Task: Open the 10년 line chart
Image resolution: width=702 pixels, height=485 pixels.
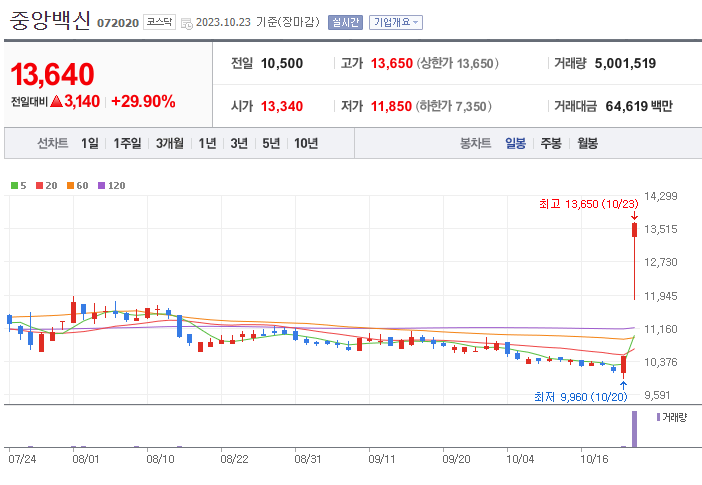Action: (x=306, y=143)
